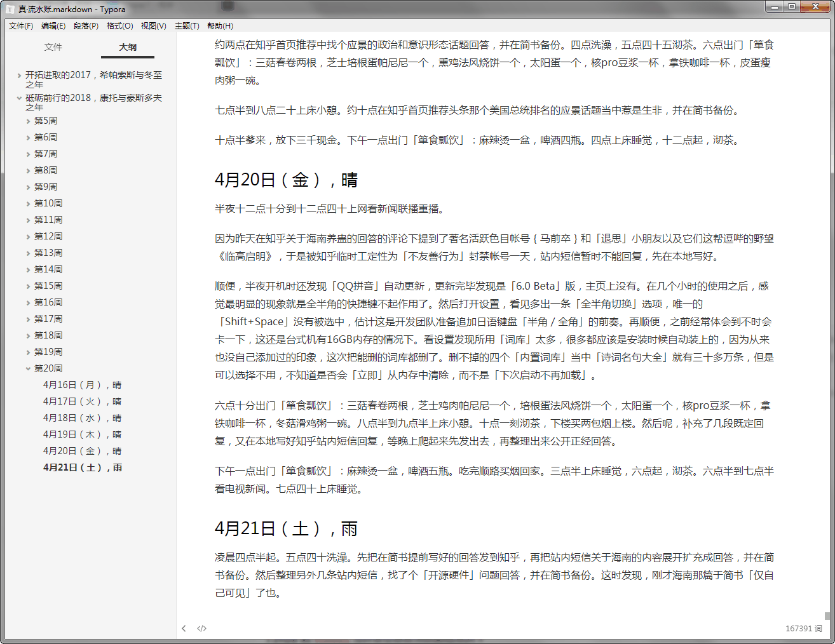Open the 帮助(H) menu
The image size is (835, 644).
point(220,26)
